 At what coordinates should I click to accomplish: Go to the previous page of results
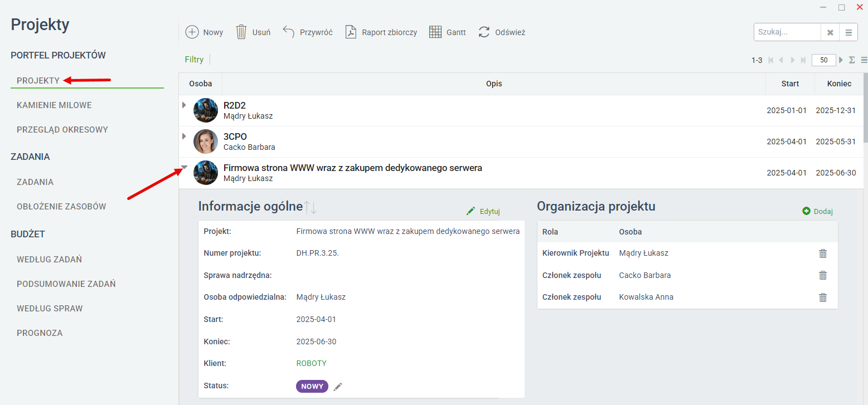click(781, 60)
